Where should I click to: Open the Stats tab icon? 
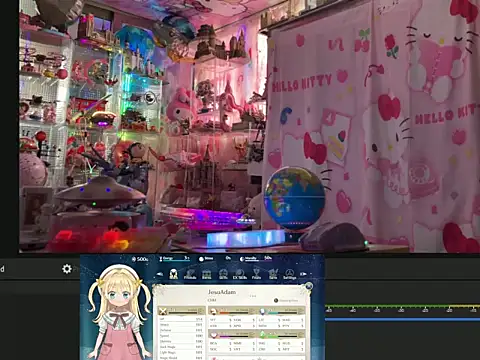click(x=173, y=274)
